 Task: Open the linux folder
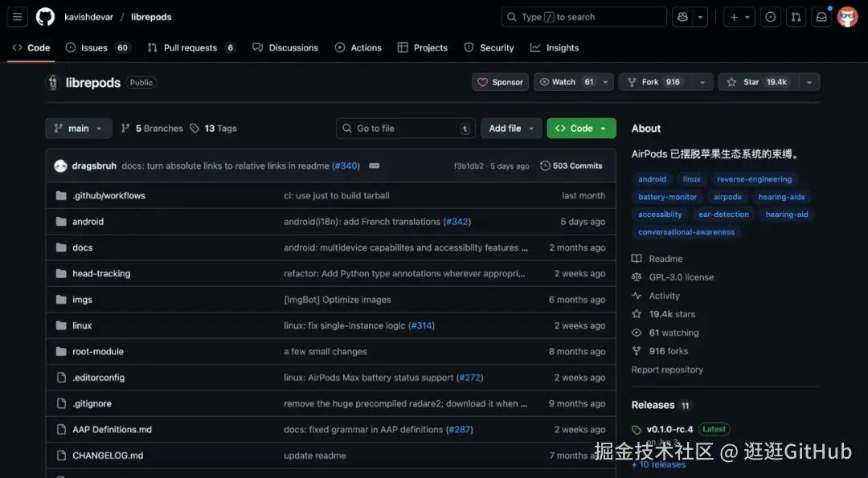(82, 325)
